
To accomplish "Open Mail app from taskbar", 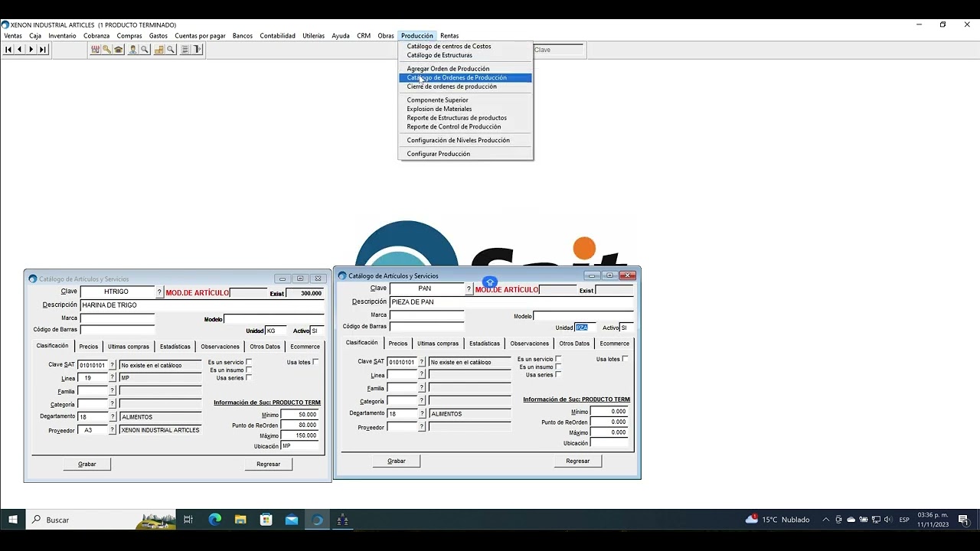I will coord(292,520).
